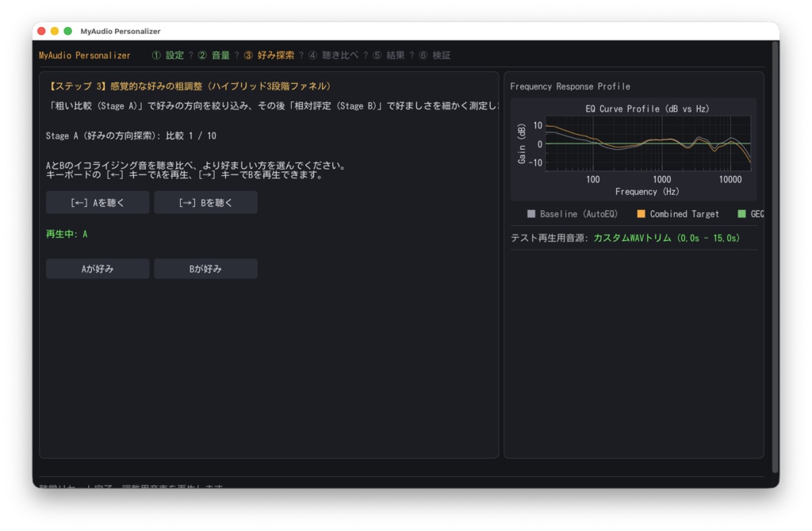Viewport: 812px width, 531px height.
Task: Click the テスト再生用音源 label
Action: coord(550,238)
